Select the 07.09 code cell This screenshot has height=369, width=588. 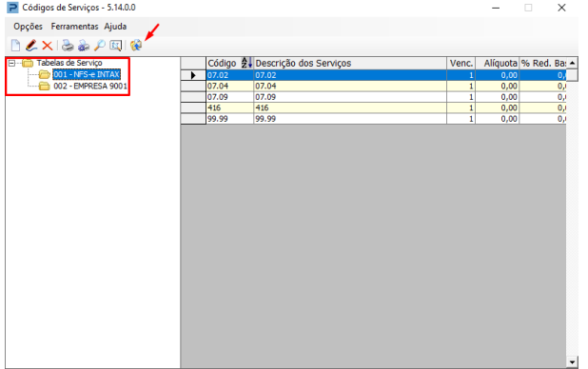pyautogui.click(x=230, y=97)
